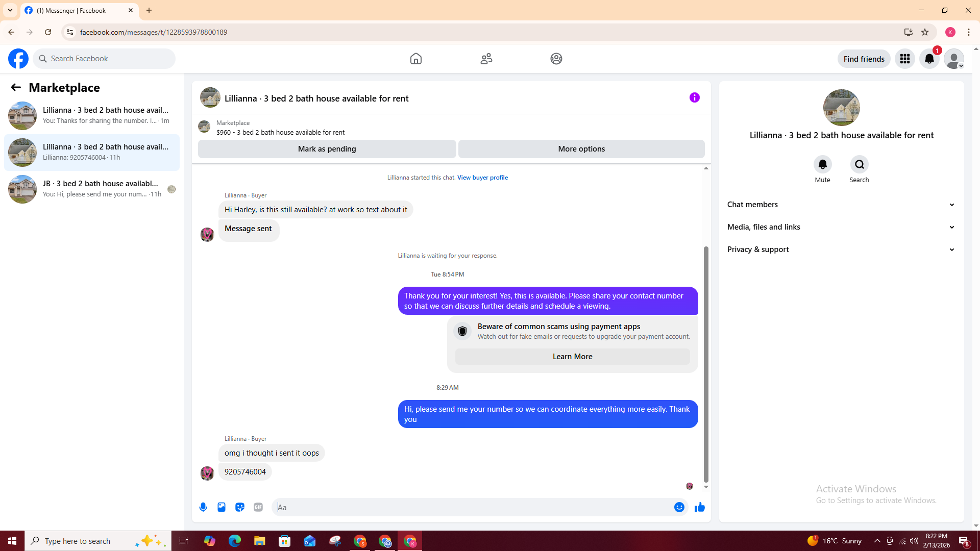The height and width of the screenshot is (551, 980).
Task: Open the Facebook menu grid icon
Action: point(904,59)
